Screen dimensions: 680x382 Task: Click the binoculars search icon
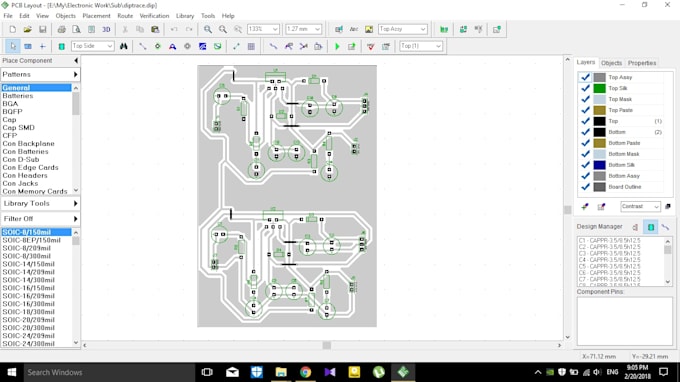pyautogui.click(x=124, y=46)
